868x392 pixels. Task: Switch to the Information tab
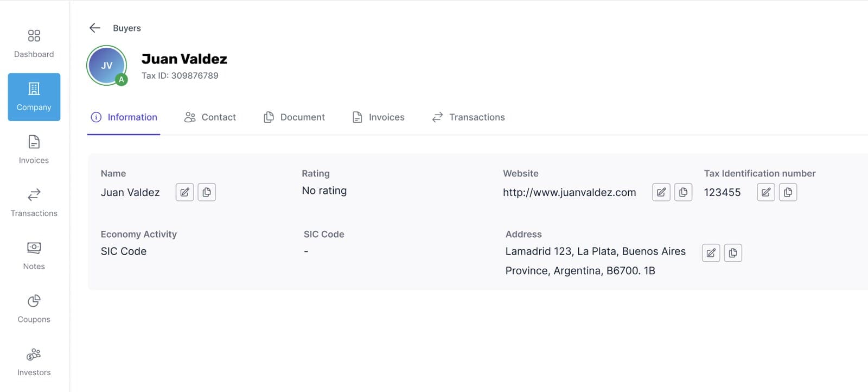124,117
